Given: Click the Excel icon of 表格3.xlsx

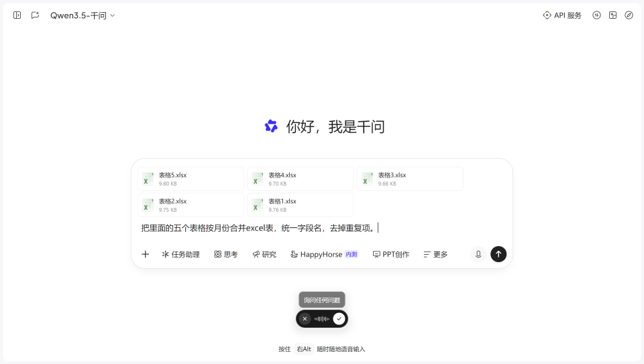Looking at the screenshot, I should click(367, 179).
